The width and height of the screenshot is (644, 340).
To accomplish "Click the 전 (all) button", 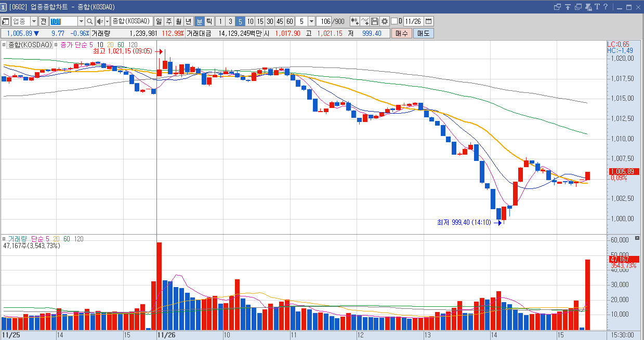I will pyautogui.click(x=43, y=21).
